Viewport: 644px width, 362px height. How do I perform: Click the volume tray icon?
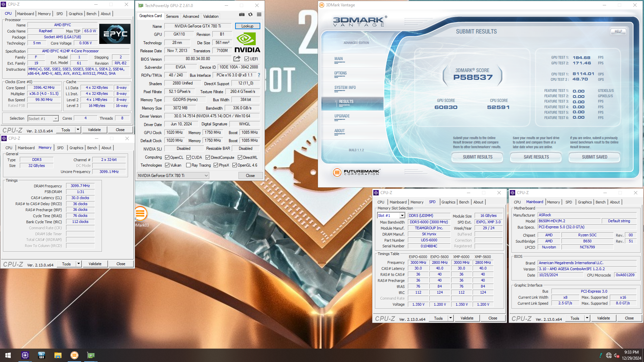pos(616,355)
